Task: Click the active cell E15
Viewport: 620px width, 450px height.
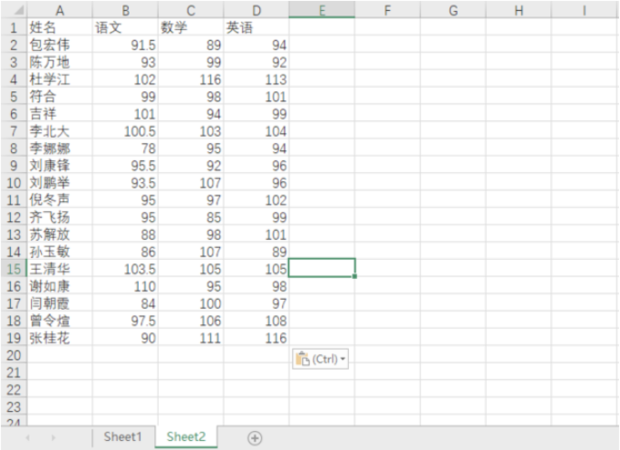Action: [322, 268]
